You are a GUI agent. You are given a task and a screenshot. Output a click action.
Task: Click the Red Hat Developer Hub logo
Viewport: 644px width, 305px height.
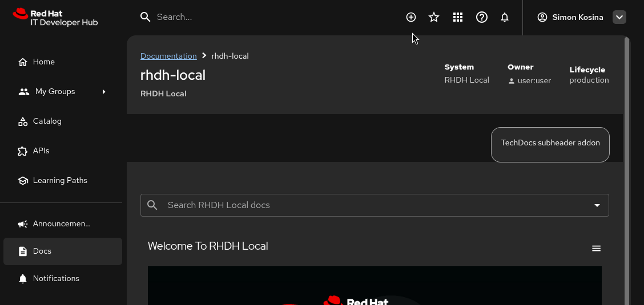[55, 17]
